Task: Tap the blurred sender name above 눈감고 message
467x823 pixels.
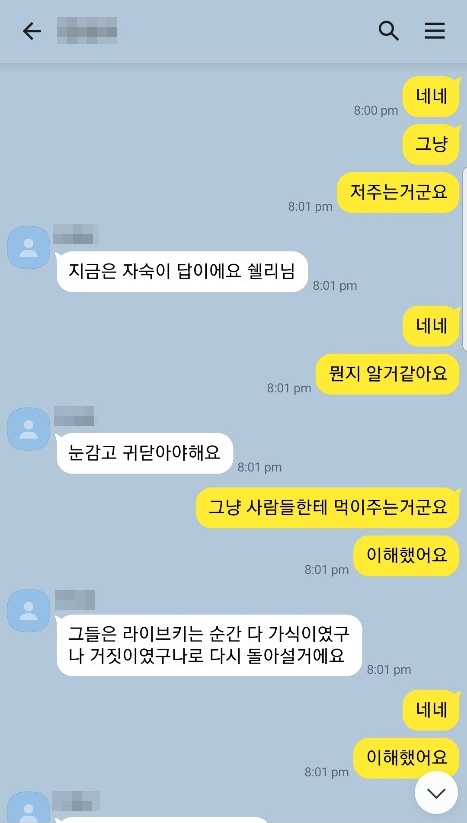Action: [74, 416]
